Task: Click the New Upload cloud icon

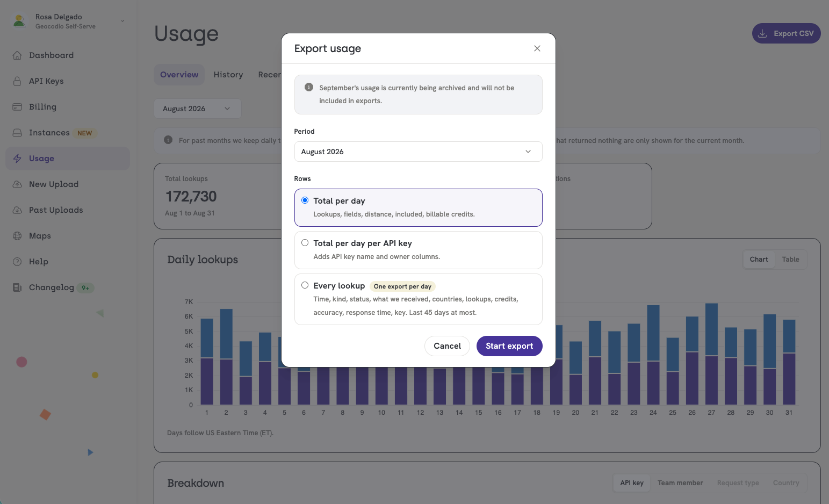Action: [17, 184]
